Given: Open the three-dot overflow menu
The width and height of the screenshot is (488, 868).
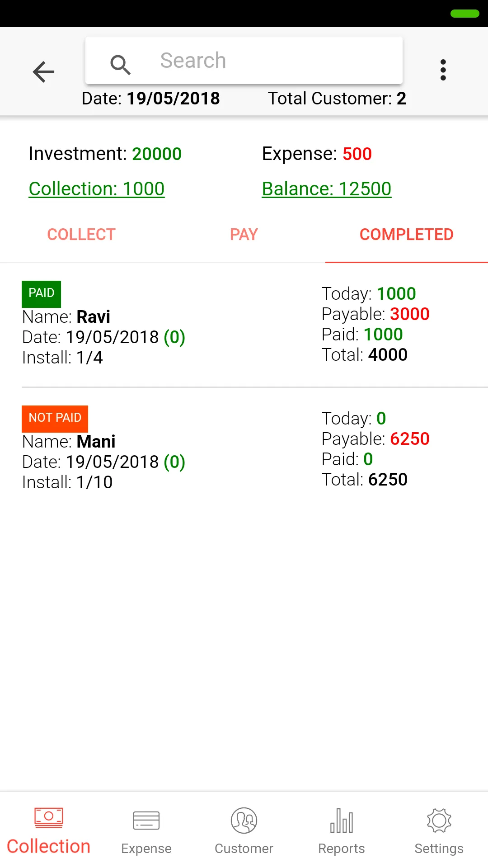Looking at the screenshot, I should [x=443, y=70].
